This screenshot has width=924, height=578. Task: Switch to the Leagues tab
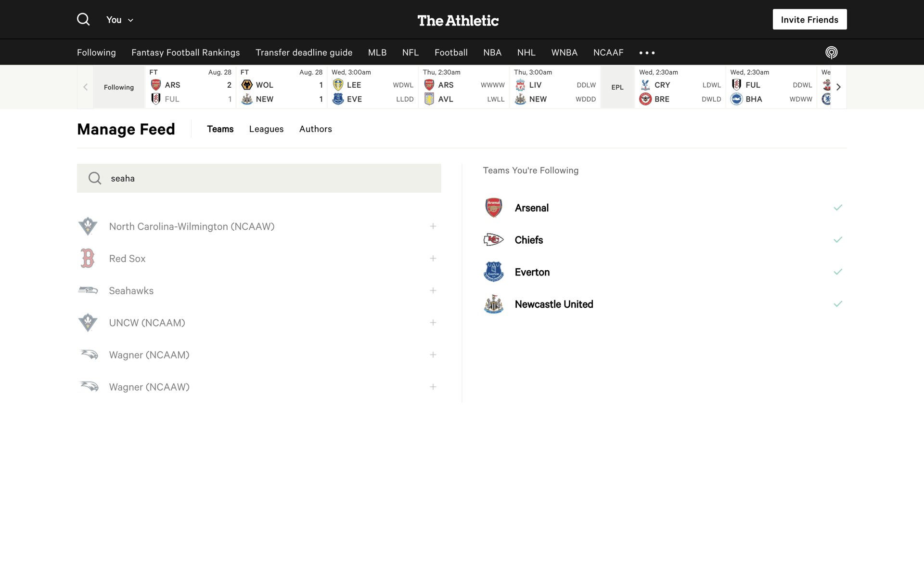click(266, 129)
